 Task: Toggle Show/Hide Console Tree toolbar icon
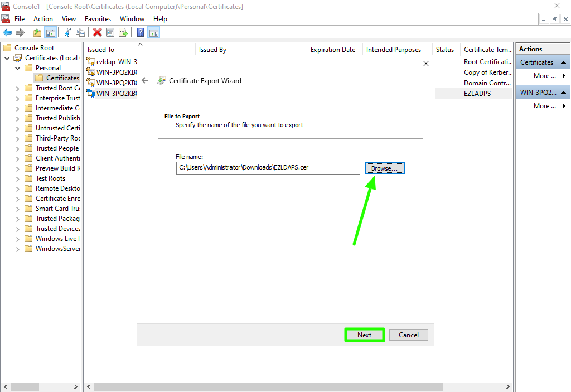[x=50, y=33]
